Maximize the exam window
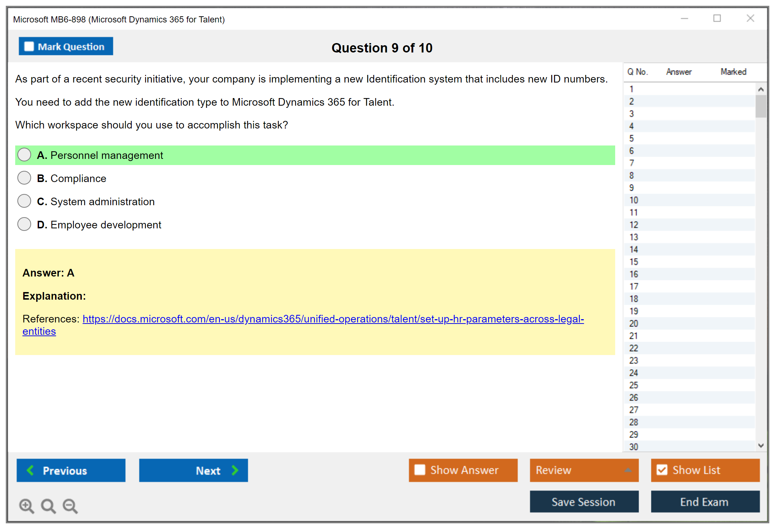This screenshot has height=532, width=778. (717, 18)
